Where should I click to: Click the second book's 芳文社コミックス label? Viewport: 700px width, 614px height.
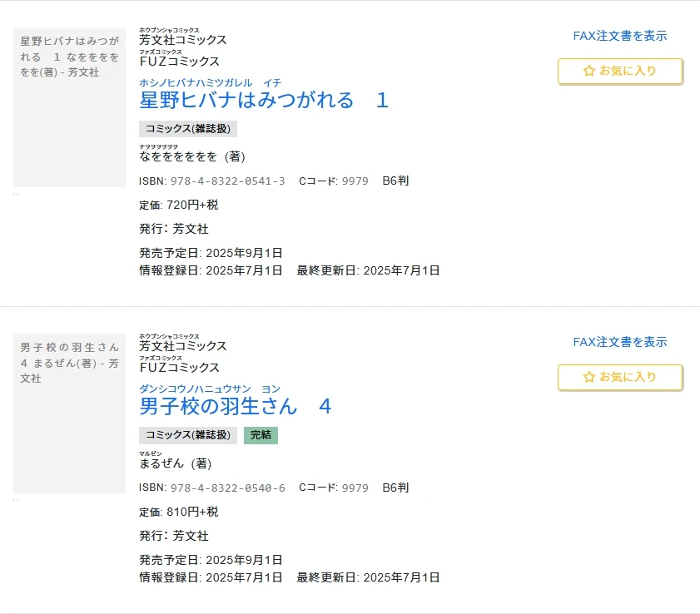point(183,346)
